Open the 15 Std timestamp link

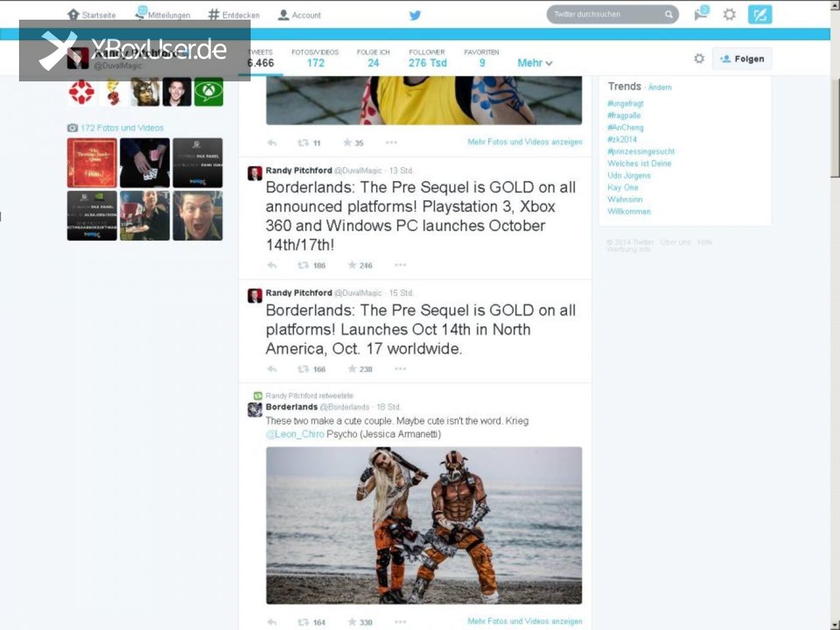coord(401,293)
